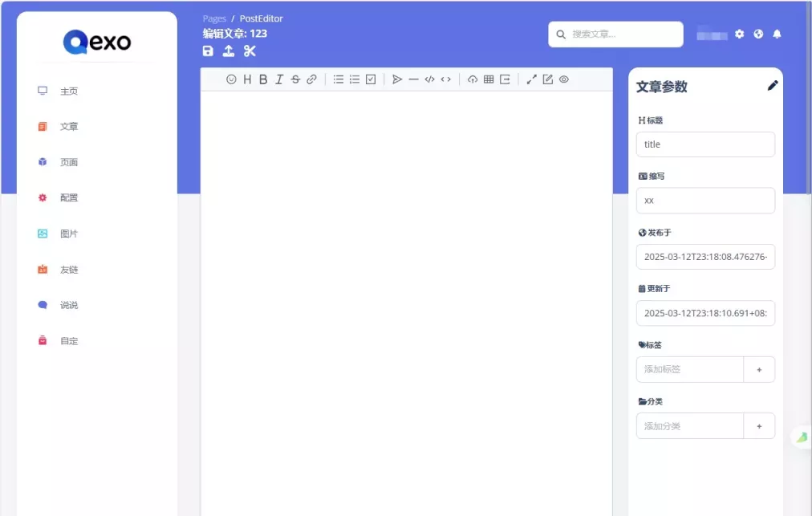
Task: Click the save post icon
Action: (x=209, y=51)
